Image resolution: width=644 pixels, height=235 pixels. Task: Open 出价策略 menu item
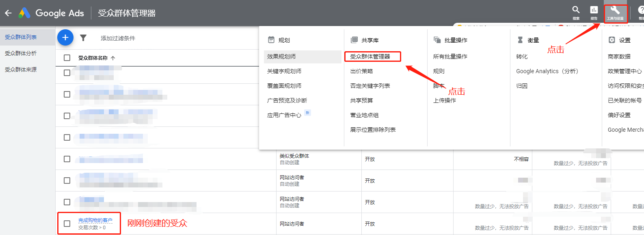click(x=361, y=71)
